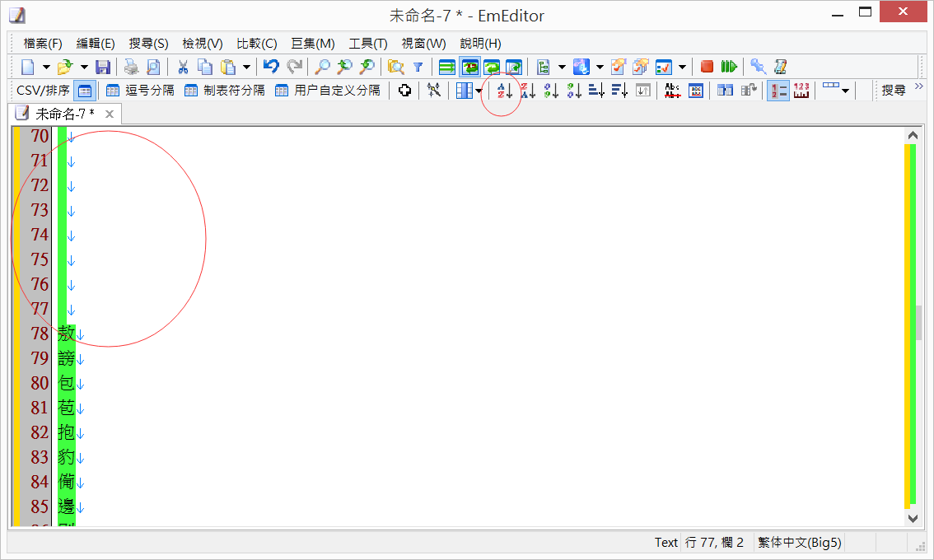The height and width of the screenshot is (560, 934).
Task: Expand the plug-ins icon dropdown arrow
Action: pyautogui.click(x=600, y=67)
